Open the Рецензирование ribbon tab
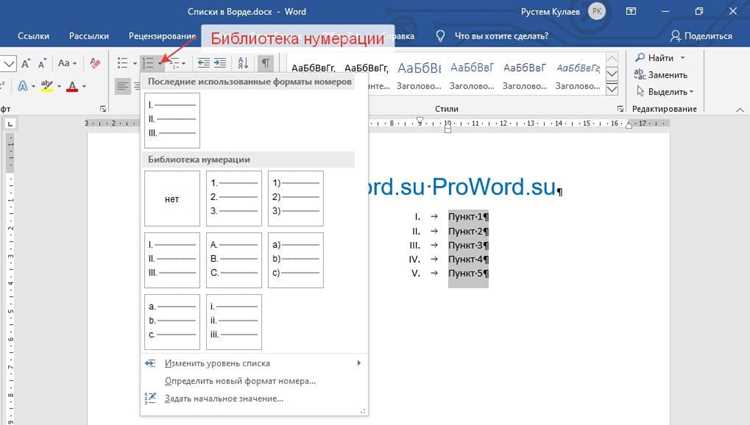The image size is (750, 425). (163, 36)
